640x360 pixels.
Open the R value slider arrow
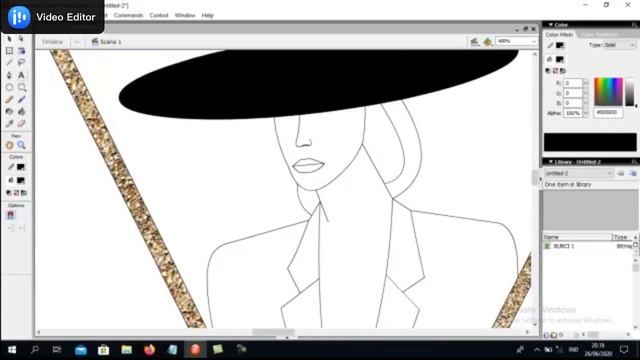pyautogui.click(x=586, y=83)
